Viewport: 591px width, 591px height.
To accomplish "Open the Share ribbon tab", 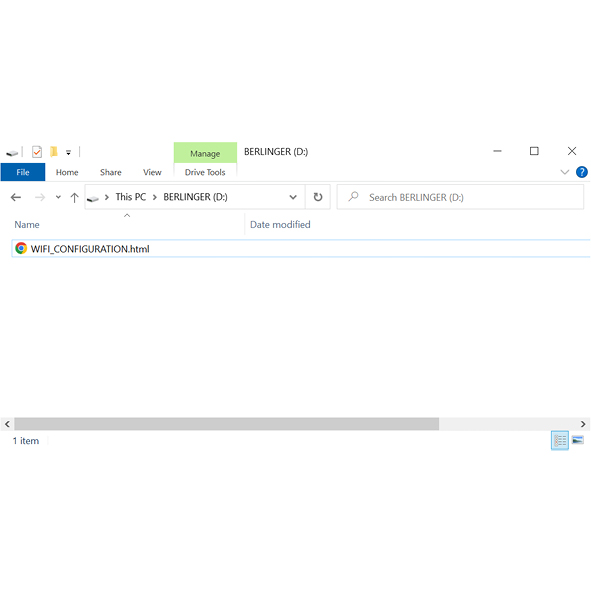I will click(111, 172).
